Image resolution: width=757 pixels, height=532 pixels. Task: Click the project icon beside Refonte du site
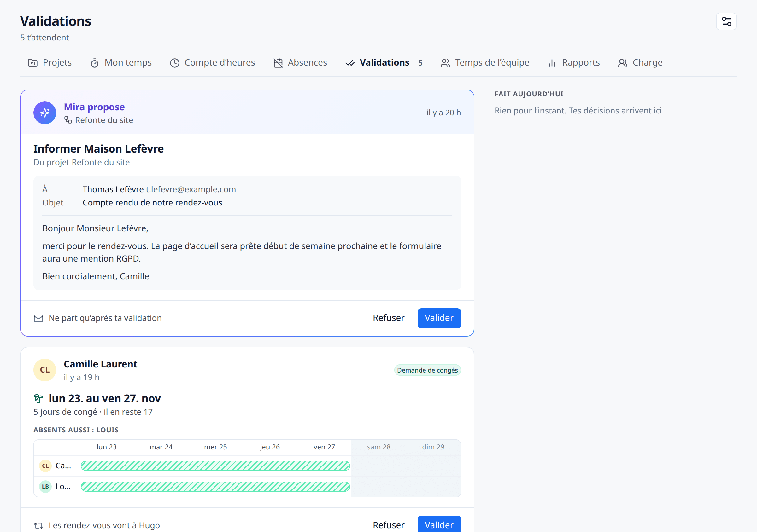pos(68,120)
